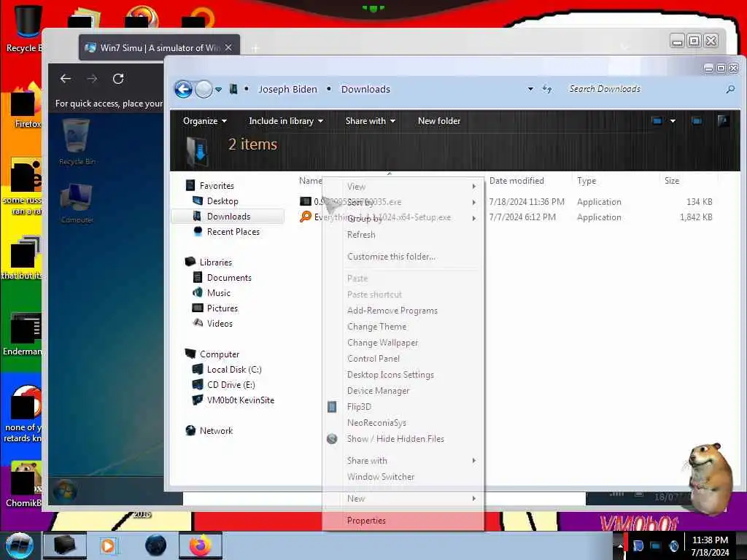Viewport: 747px width, 560px height.
Task: Choose Show / Hide Hidden Files
Action: tap(403, 439)
